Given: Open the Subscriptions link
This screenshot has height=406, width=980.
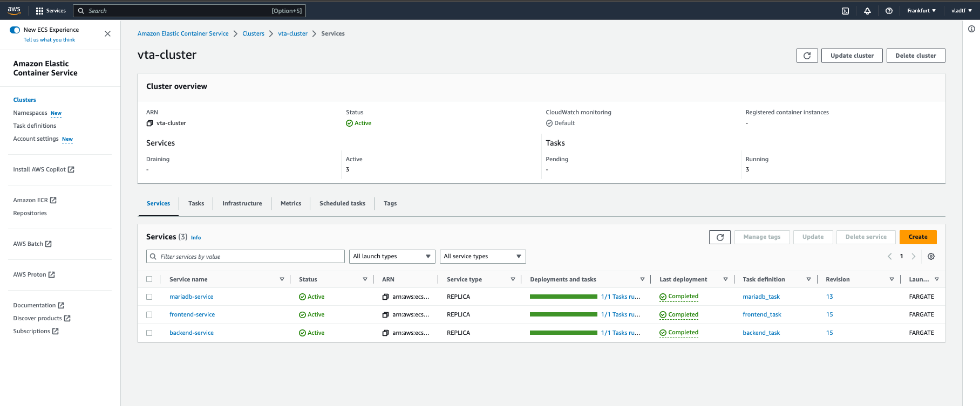Looking at the screenshot, I should pyautogui.click(x=36, y=331).
